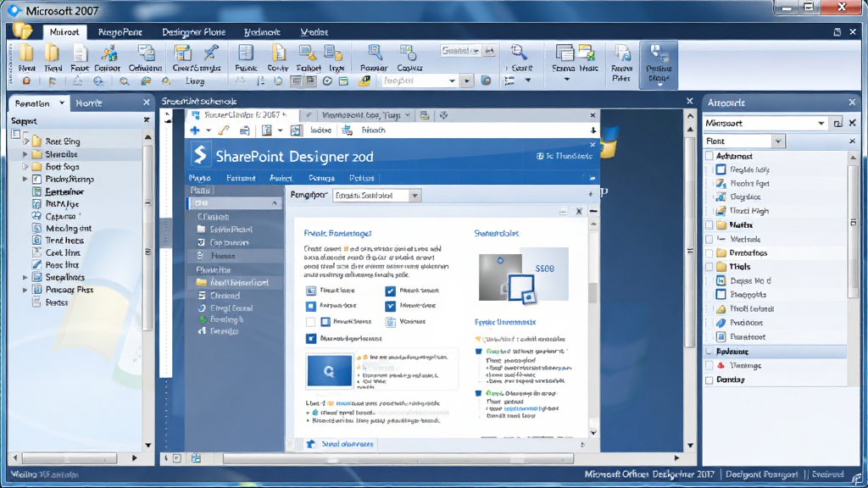Switch to the inner Avriect menu tab
The image size is (868, 488).
tap(281, 178)
